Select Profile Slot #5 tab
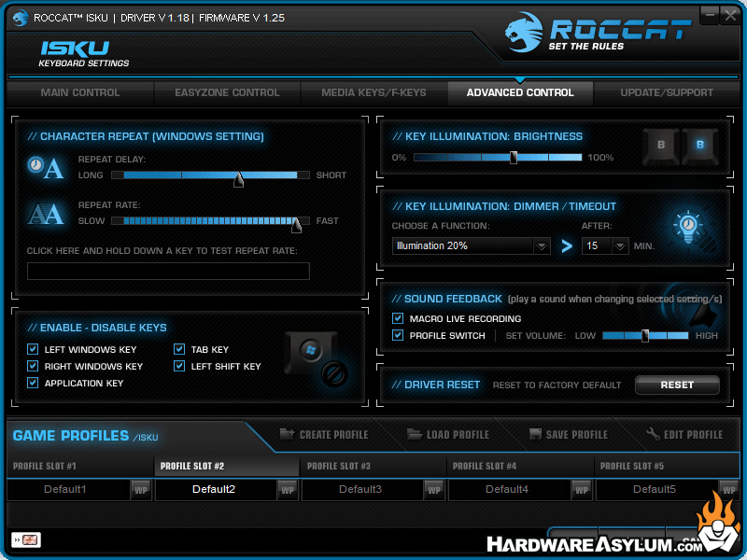 tap(667, 466)
